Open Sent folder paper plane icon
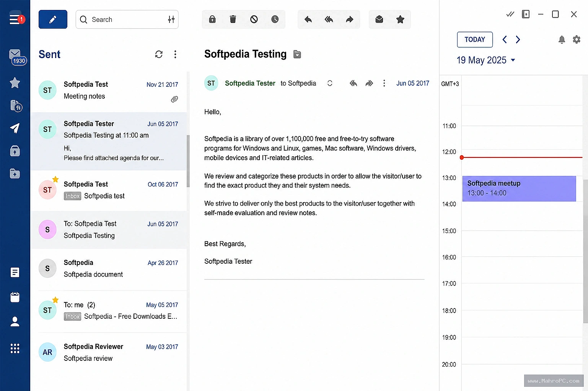The height and width of the screenshot is (391, 588). pos(15,128)
